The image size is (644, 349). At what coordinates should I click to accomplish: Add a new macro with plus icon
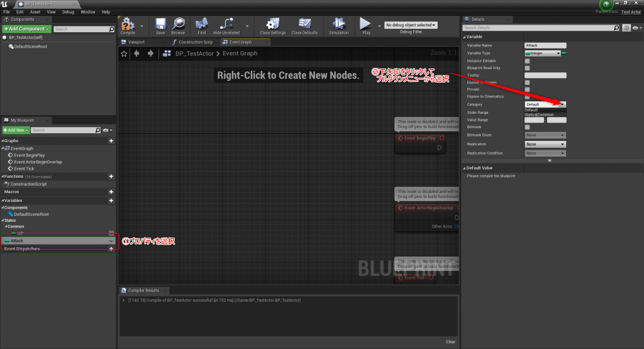[x=111, y=192]
